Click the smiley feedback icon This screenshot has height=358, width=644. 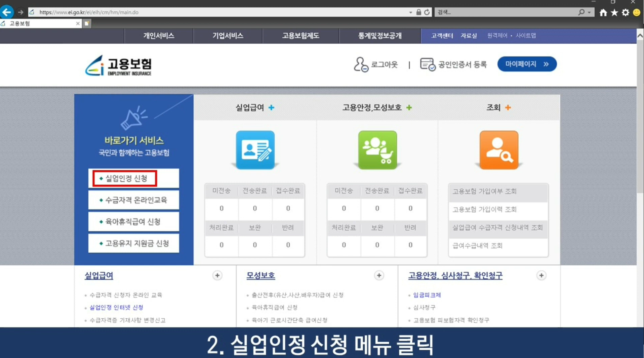point(636,12)
